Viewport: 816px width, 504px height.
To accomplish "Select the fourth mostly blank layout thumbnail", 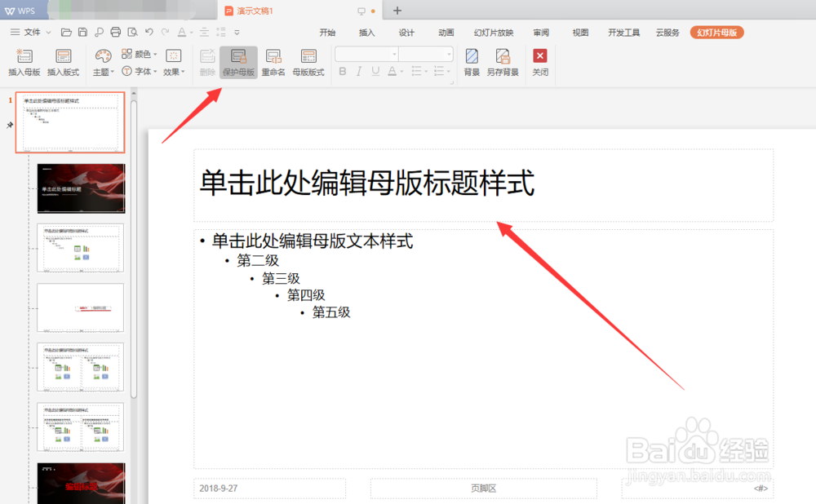I will tap(81, 307).
